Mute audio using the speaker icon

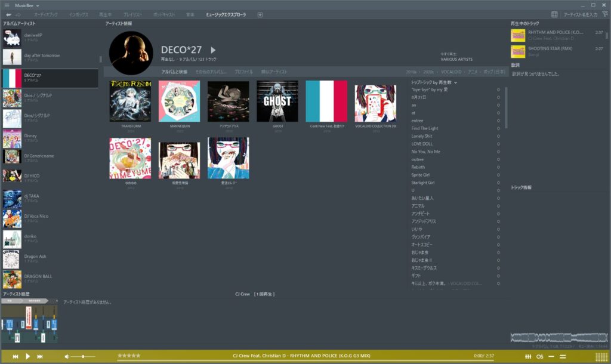(67, 356)
